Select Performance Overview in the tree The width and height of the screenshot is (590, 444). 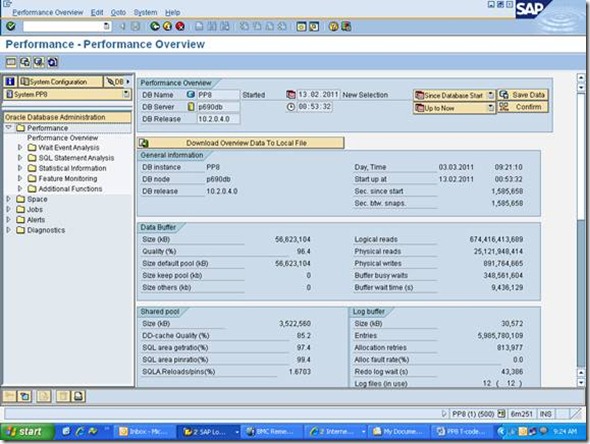click(x=62, y=138)
